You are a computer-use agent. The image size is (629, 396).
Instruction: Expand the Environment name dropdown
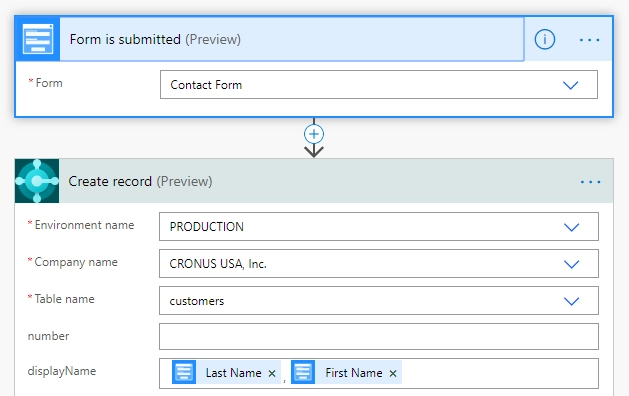click(x=571, y=227)
